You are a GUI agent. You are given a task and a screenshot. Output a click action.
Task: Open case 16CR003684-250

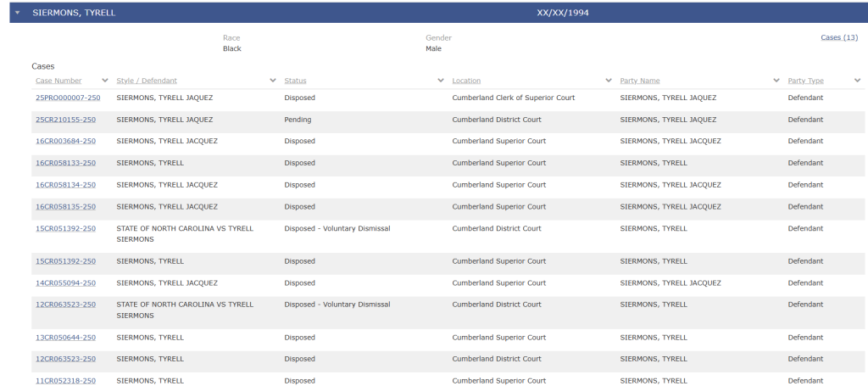pos(65,142)
